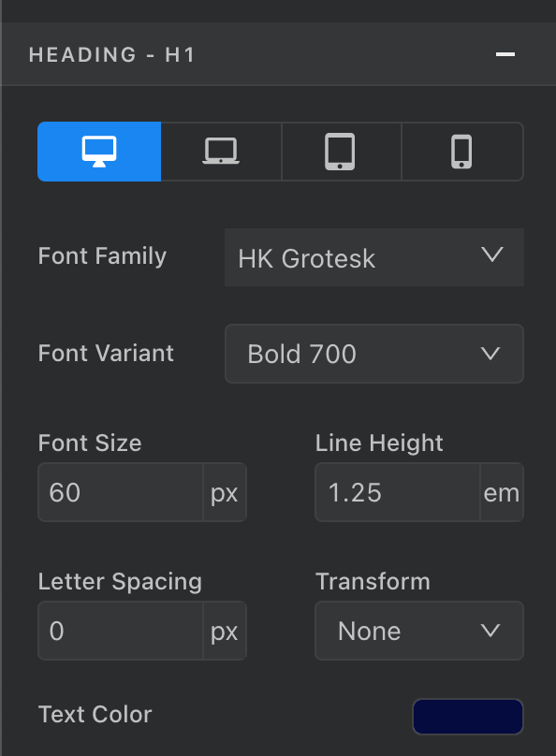Open the dark blue Text Color swatch
Screen dimensions: 556x756
pyautogui.click(x=467, y=716)
